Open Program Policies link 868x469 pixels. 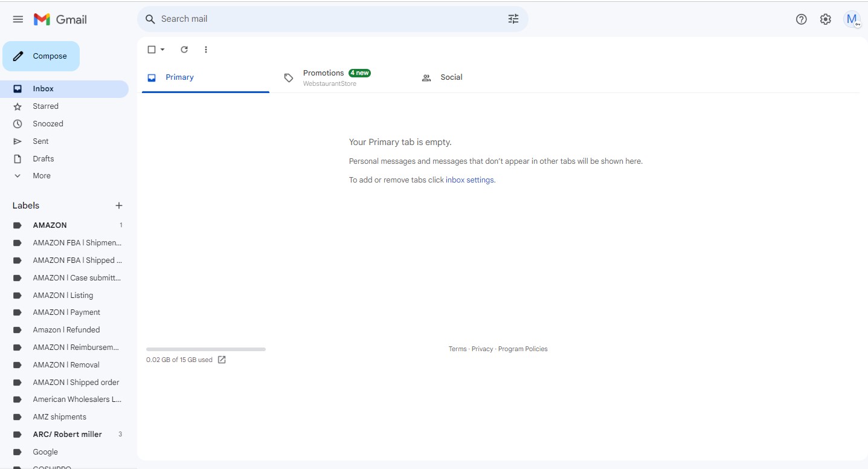523,349
